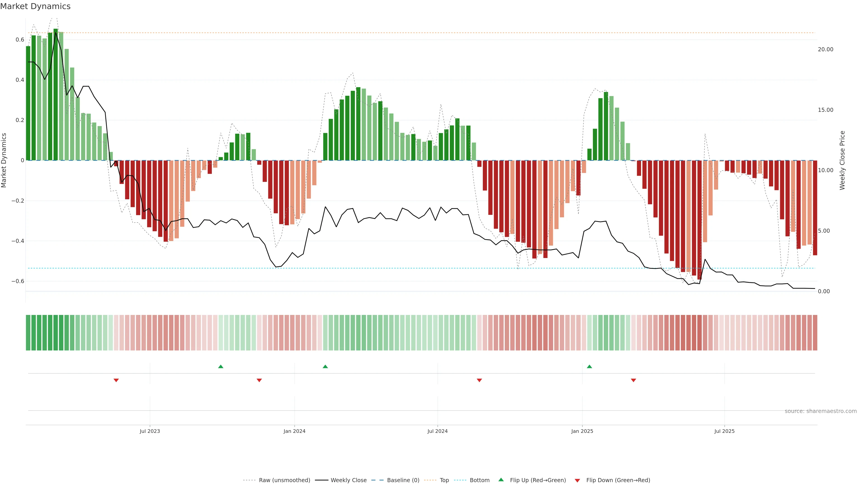Click the flip-up triangle marker after Jan 2024

pos(325,366)
